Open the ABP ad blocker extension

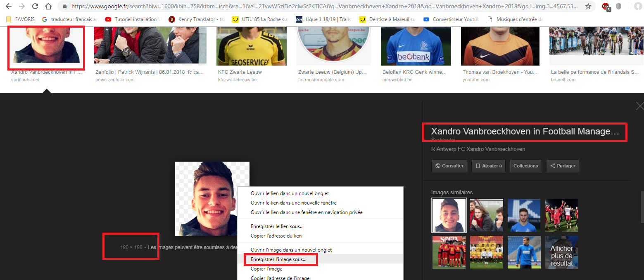[606, 7]
